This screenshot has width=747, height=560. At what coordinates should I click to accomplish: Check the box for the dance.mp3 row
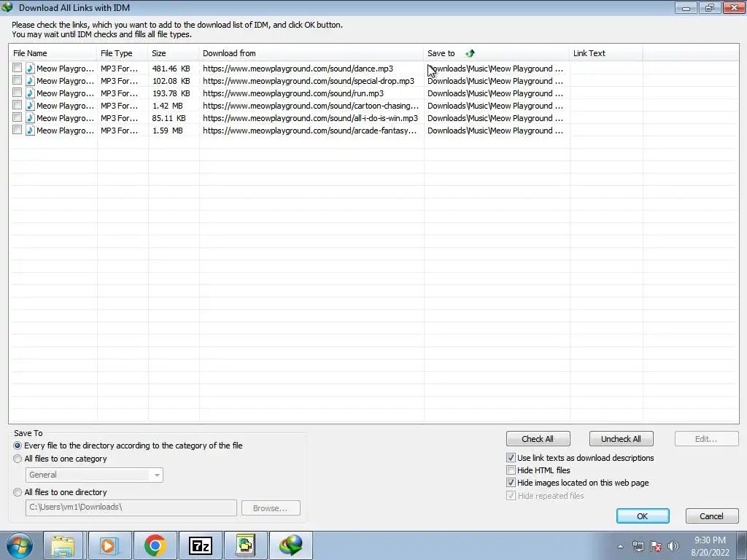click(18, 68)
